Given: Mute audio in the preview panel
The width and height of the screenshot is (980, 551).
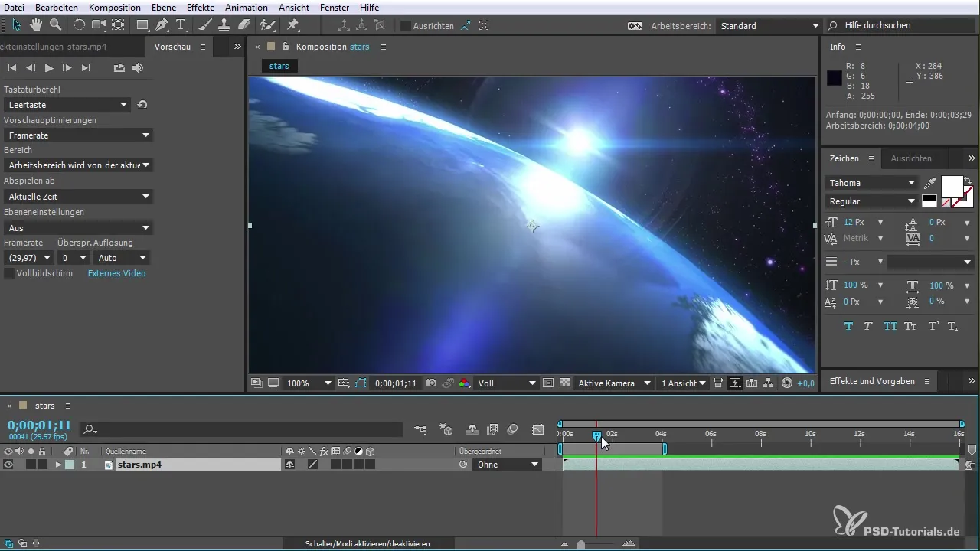Looking at the screenshot, I should click(x=138, y=68).
